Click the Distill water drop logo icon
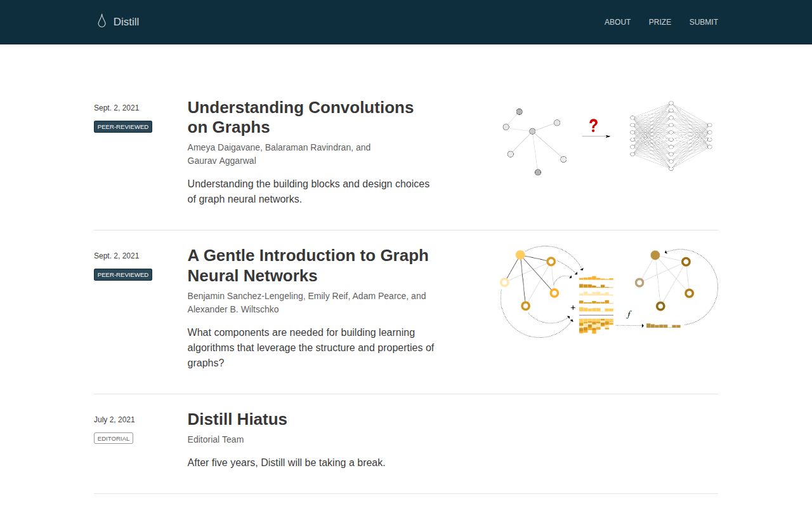This screenshot has width=812, height=508. click(x=101, y=21)
